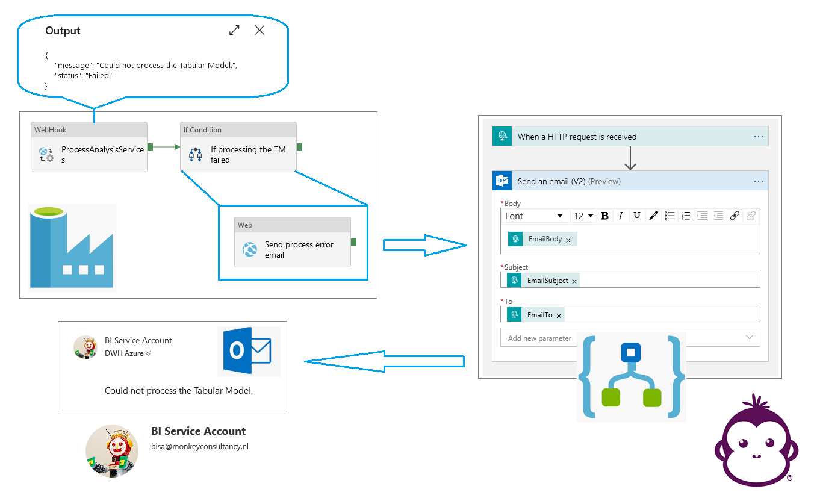Click the "status": "Failed" output line

pos(83,76)
